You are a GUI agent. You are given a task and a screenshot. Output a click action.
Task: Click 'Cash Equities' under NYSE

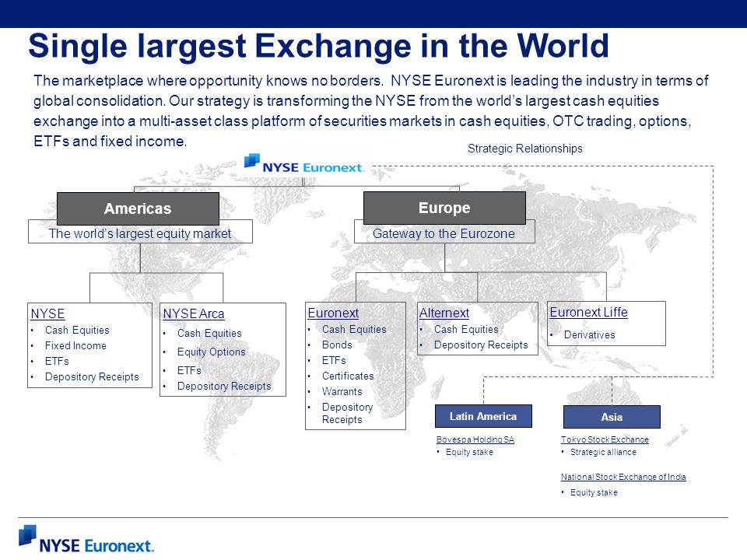tap(77, 330)
